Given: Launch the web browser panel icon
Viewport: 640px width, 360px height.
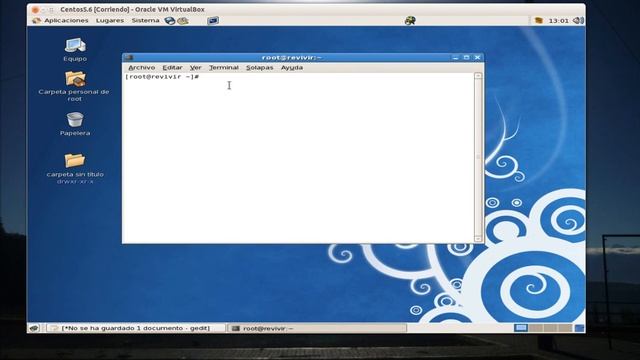Looking at the screenshot, I should click(x=170, y=20).
